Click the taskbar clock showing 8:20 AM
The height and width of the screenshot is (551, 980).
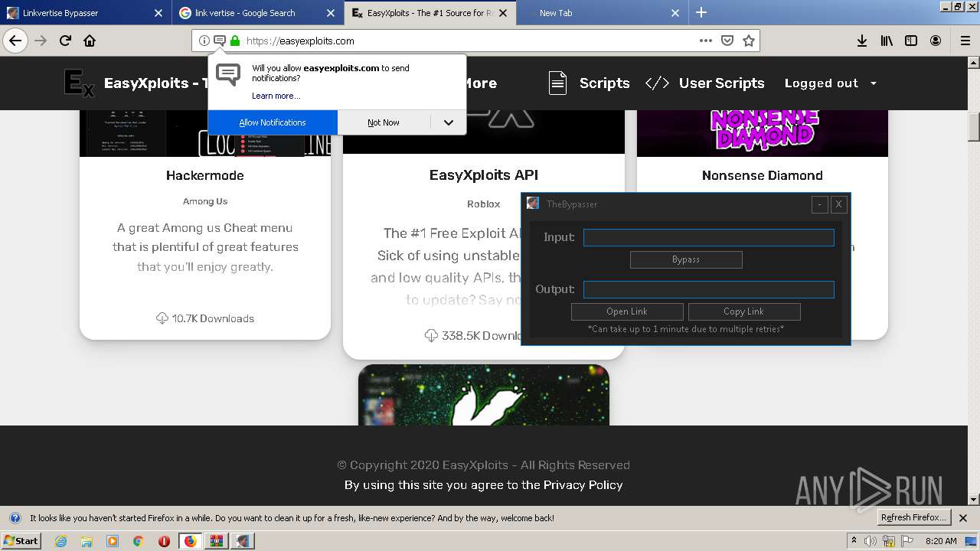point(941,541)
